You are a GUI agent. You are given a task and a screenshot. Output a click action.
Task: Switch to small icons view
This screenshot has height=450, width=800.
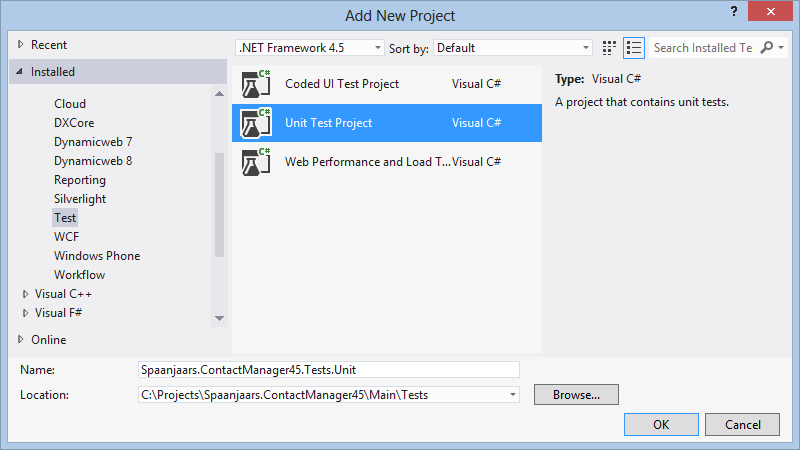click(x=609, y=47)
